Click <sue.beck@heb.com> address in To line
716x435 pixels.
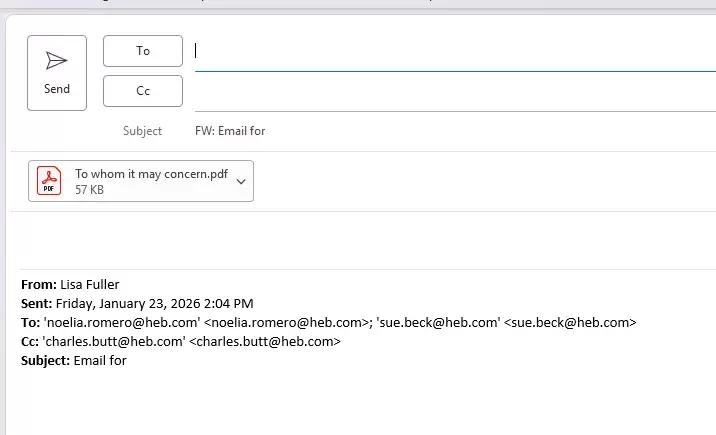point(570,323)
